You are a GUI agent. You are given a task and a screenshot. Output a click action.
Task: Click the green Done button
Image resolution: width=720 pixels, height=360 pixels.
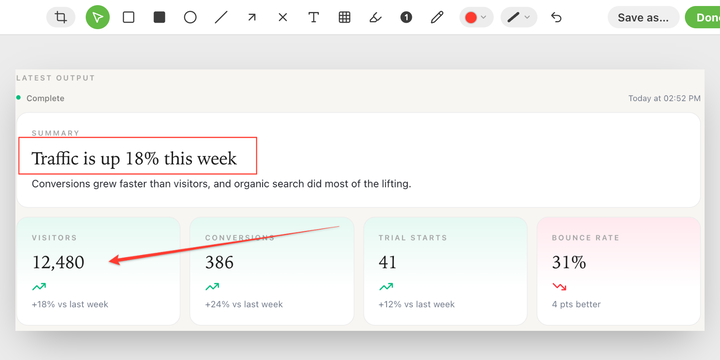[703, 17]
